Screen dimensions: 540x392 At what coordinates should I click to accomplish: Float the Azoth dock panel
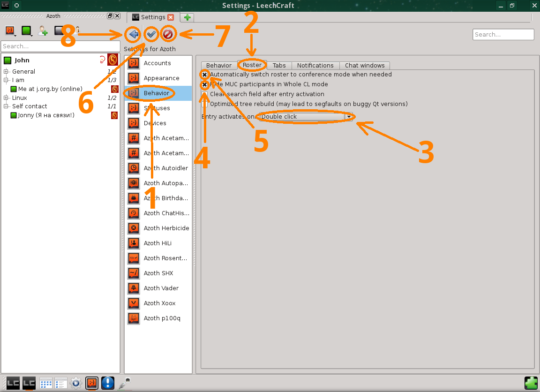[110, 16]
